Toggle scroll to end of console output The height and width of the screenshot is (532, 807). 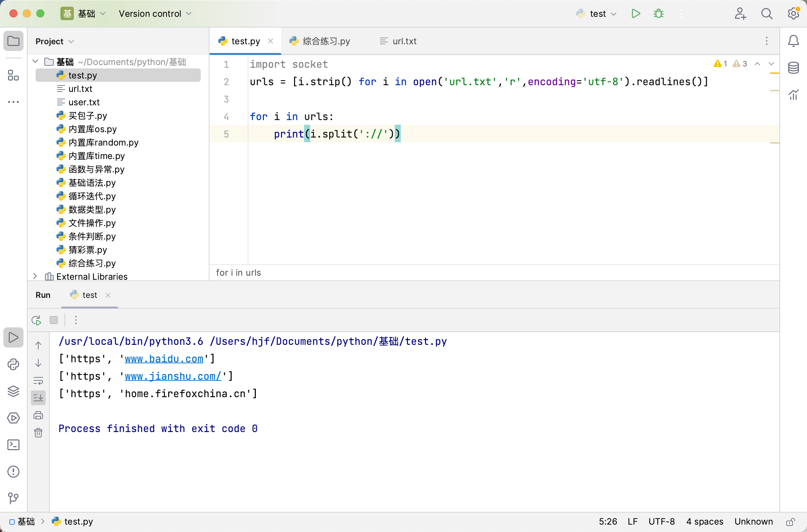pyautogui.click(x=38, y=397)
